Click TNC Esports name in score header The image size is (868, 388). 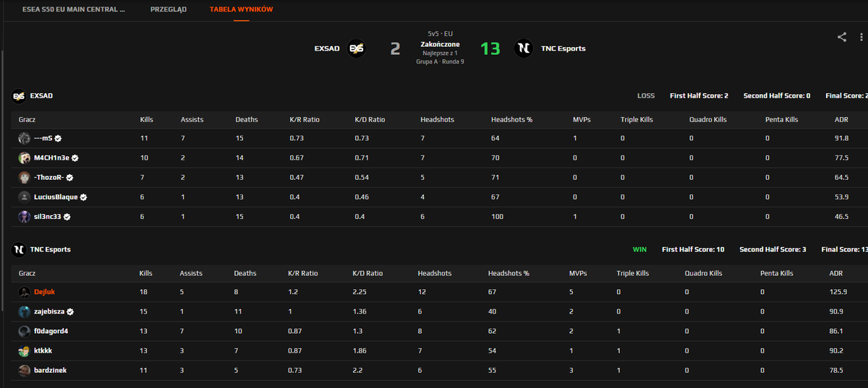pos(563,48)
